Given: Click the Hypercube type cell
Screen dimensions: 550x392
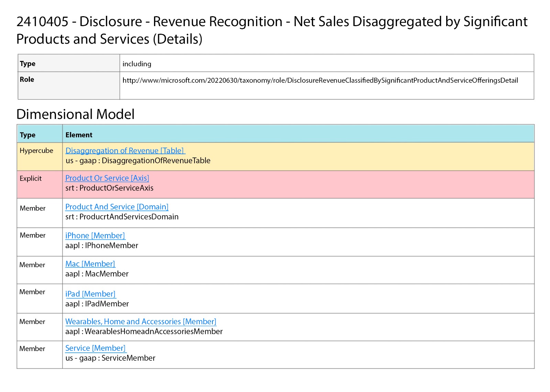Looking at the screenshot, I should (x=40, y=156).
